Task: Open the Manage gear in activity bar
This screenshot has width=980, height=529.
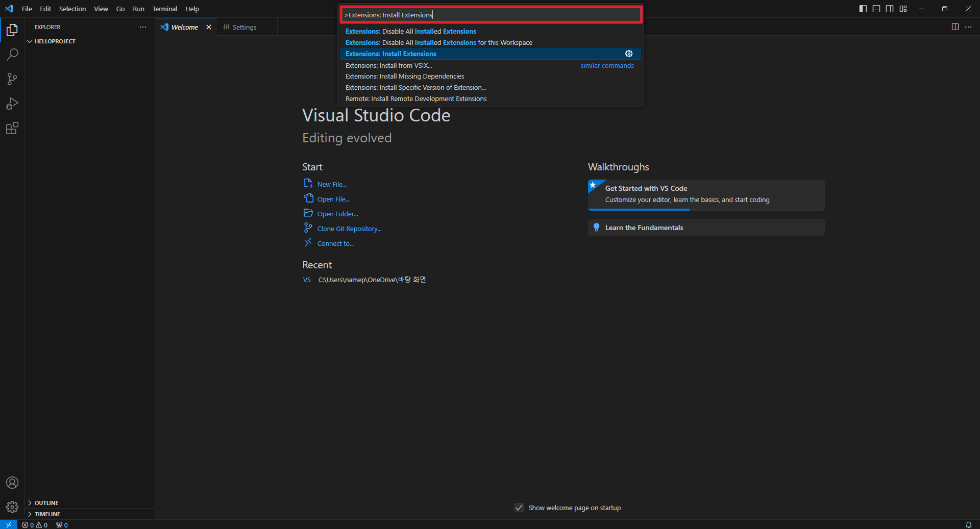Action: pos(12,507)
